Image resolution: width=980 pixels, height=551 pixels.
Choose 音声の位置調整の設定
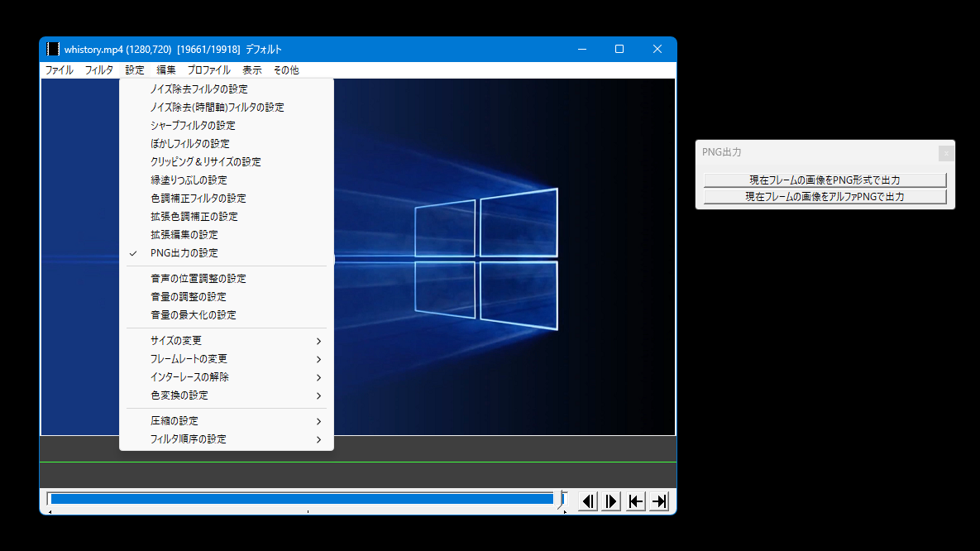[x=227, y=279]
